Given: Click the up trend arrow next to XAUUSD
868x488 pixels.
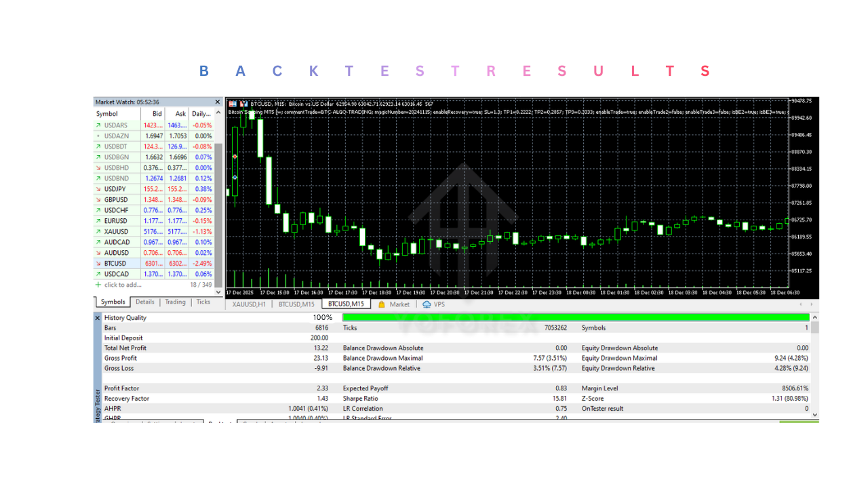Looking at the screenshot, I should point(99,231).
